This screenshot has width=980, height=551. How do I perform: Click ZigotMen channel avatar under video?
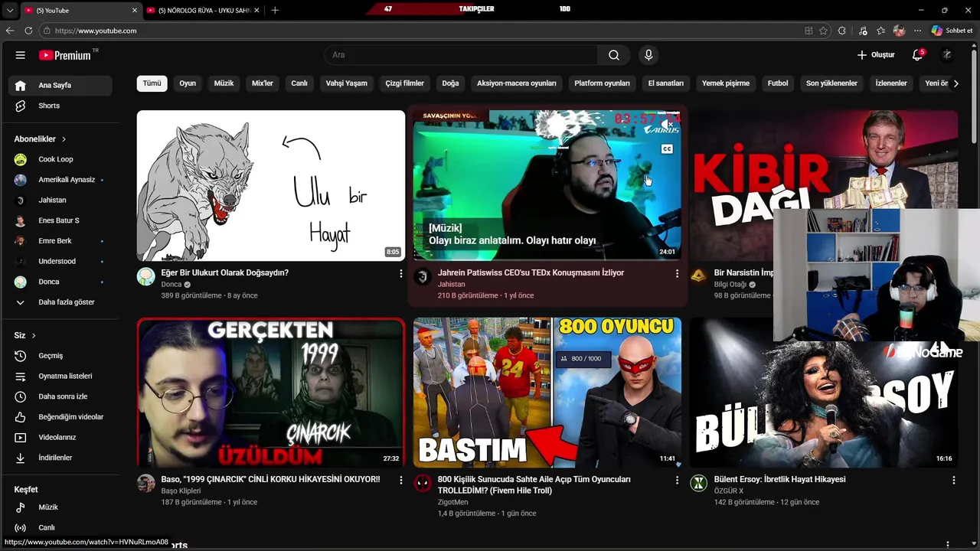tap(423, 483)
